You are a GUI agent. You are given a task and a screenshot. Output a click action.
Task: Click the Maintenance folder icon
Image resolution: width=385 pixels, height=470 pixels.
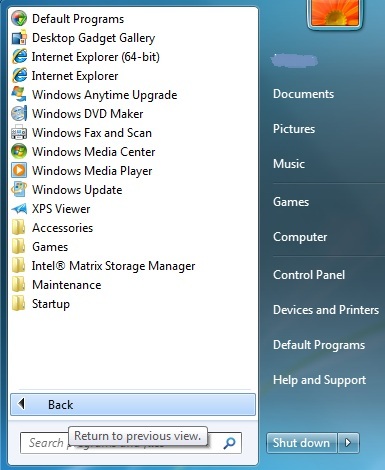coord(18,285)
